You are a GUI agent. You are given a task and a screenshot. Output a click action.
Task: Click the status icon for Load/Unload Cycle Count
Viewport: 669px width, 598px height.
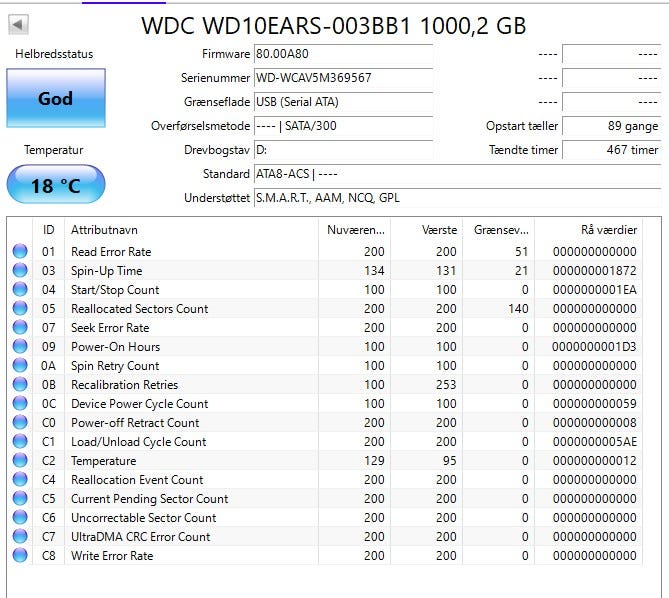20,441
